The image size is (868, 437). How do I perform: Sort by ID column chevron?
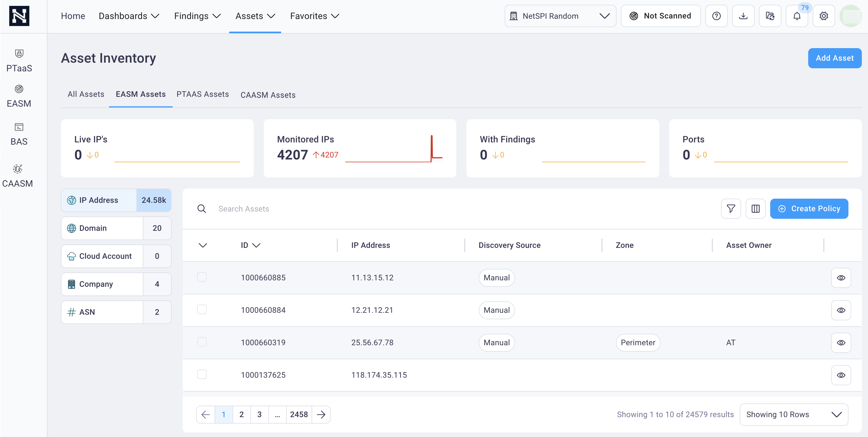click(256, 245)
